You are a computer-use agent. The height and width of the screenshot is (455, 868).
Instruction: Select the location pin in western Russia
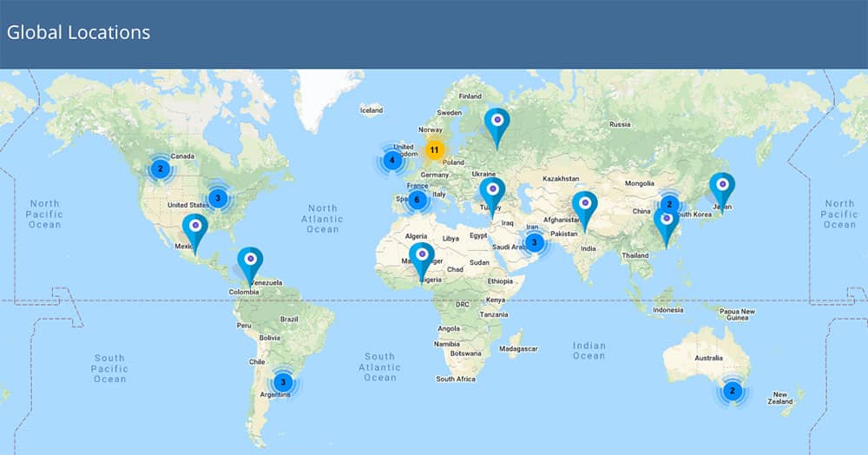pos(497,129)
